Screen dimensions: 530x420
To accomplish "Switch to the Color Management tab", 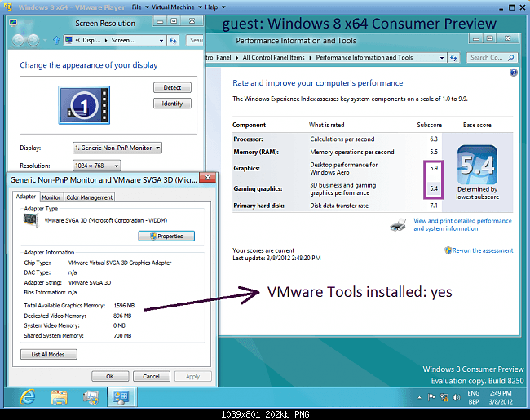I will point(89,197).
